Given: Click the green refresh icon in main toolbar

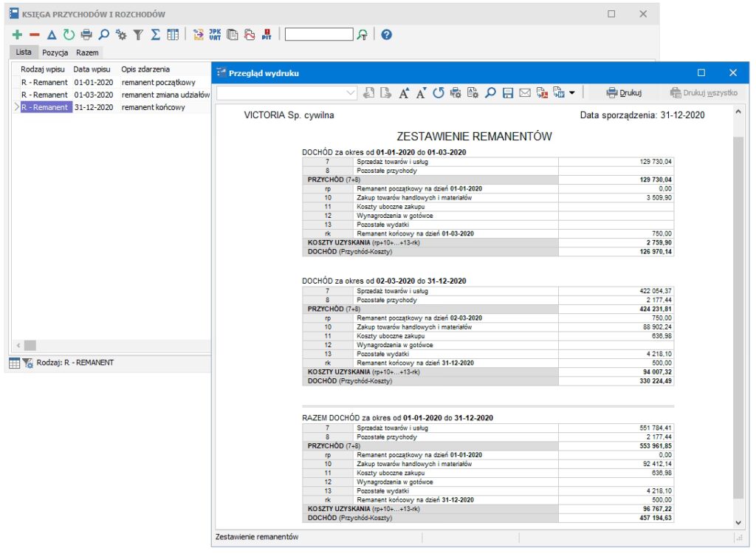Looking at the screenshot, I should coord(69,35).
